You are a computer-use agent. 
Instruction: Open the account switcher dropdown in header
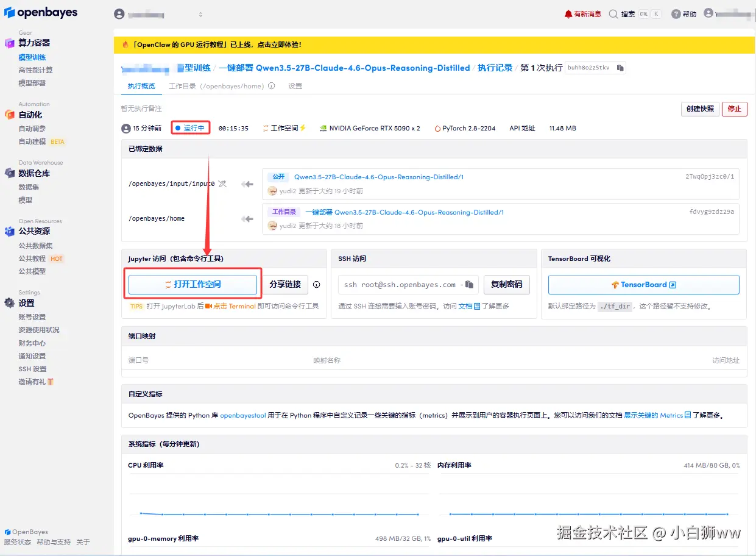(x=159, y=14)
